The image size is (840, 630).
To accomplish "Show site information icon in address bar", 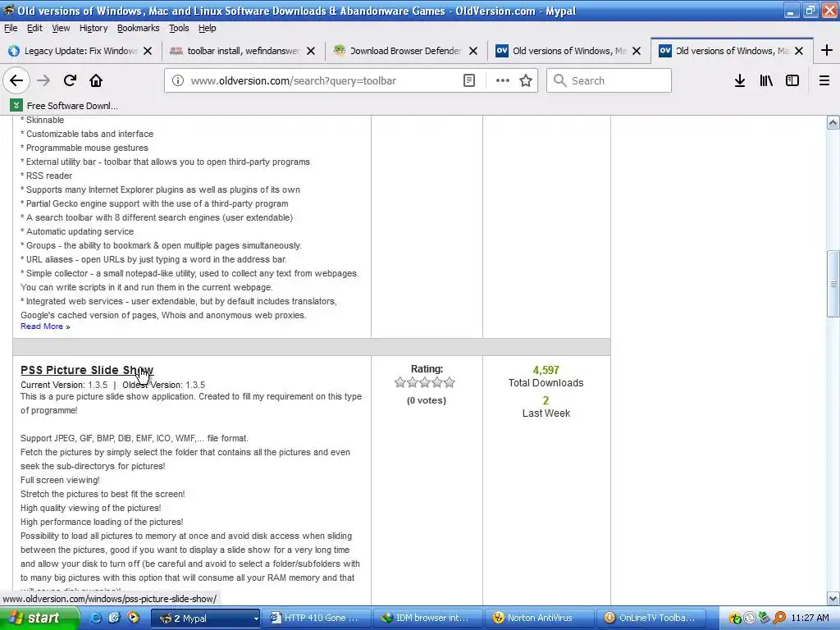I will click(178, 80).
